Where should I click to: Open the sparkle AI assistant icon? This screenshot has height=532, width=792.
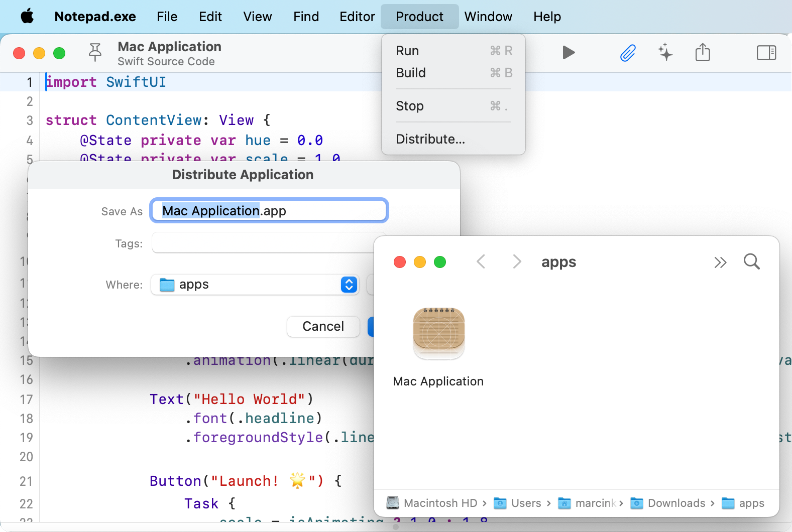pos(665,53)
